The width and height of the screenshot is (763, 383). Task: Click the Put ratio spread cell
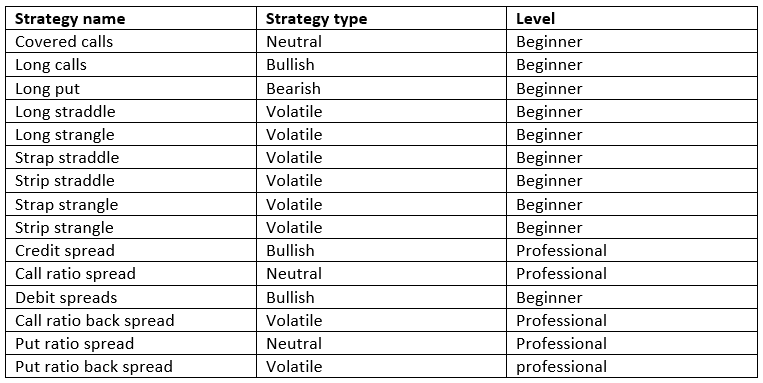point(131,343)
